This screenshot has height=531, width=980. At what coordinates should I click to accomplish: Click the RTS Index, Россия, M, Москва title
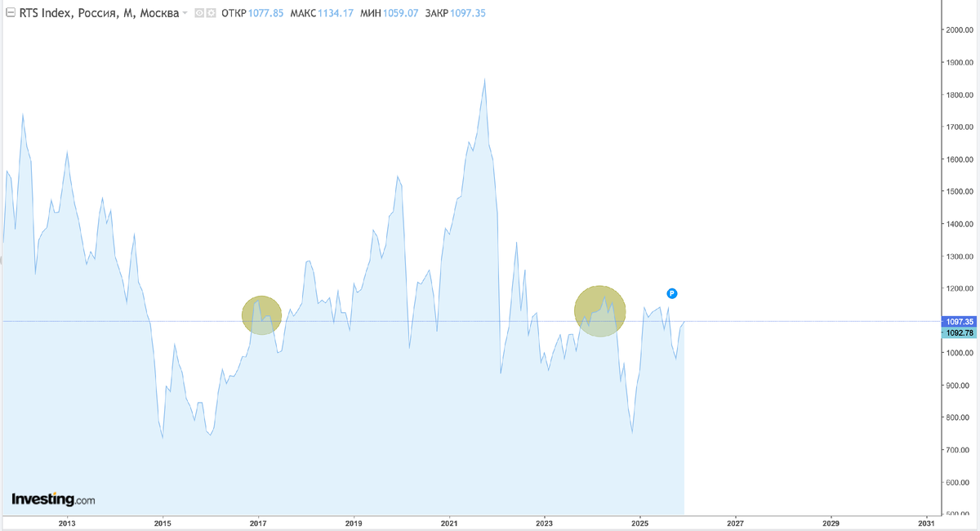[x=99, y=13]
